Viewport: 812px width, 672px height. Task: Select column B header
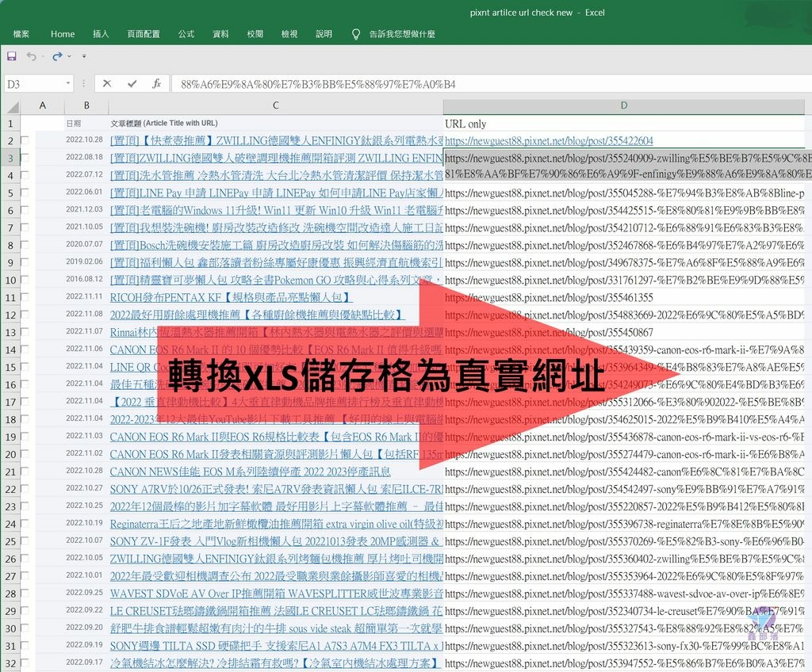86,105
